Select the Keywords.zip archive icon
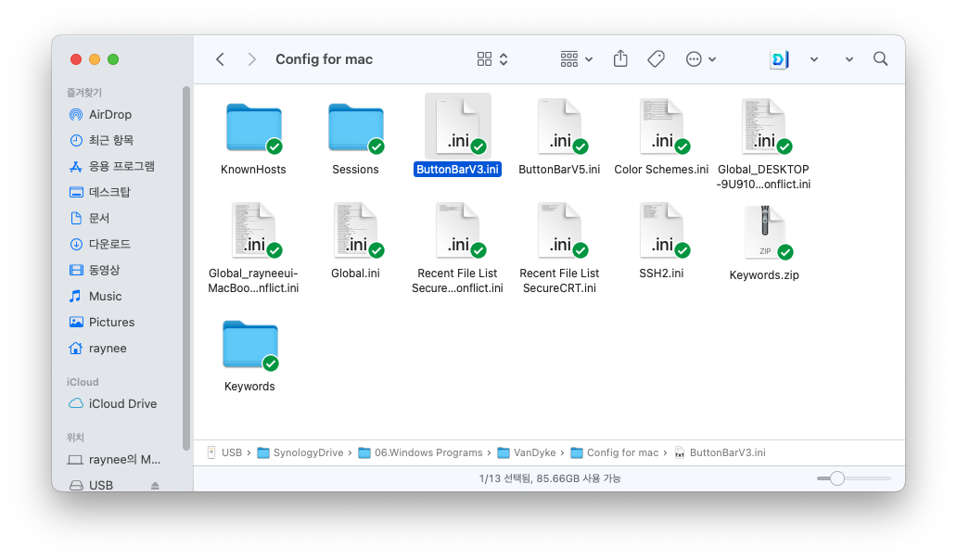The width and height of the screenshot is (957, 560). point(766,233)
